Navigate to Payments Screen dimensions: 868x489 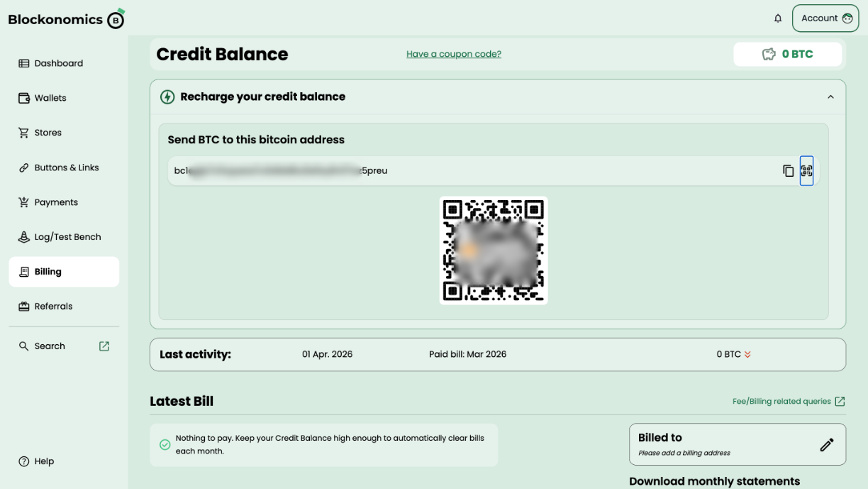click(48, 202)
